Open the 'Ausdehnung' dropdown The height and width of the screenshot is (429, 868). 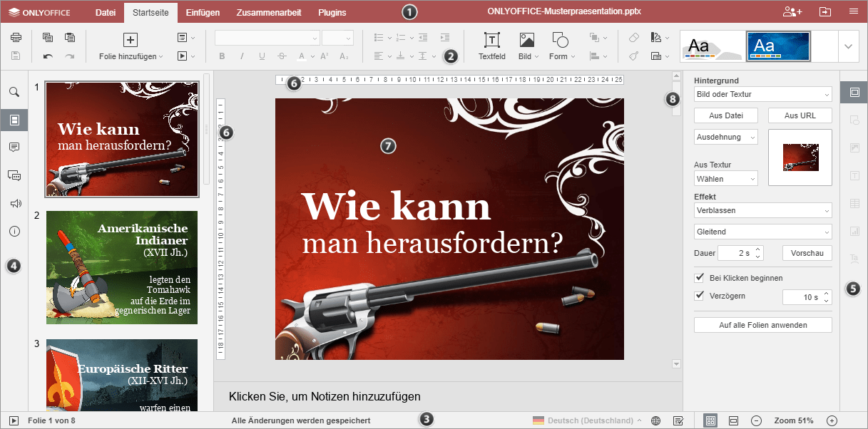coord(725,137)
